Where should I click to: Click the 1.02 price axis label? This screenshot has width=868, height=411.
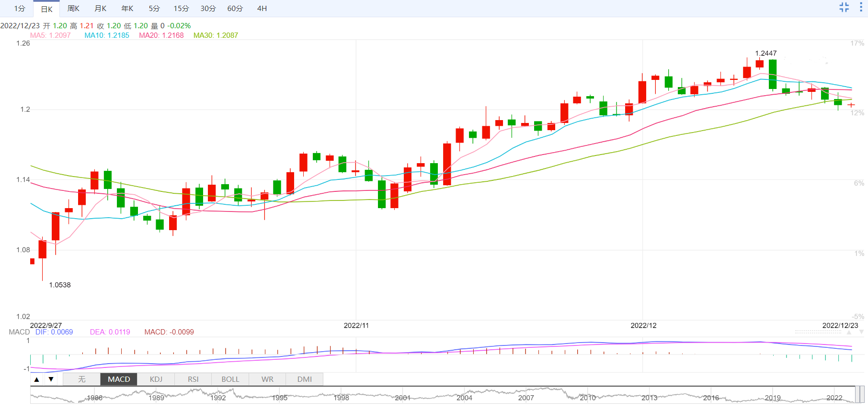tap(23, 317)
